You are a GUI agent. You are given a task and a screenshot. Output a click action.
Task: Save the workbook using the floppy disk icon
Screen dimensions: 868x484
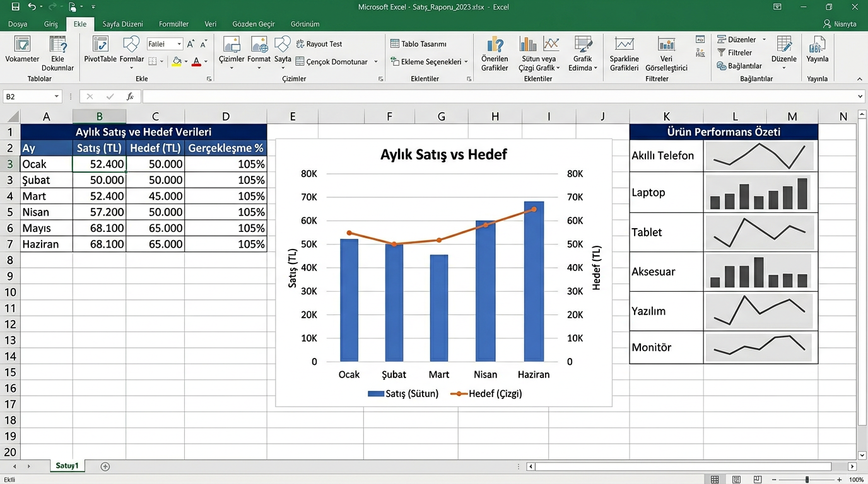[x=15, y=7]
